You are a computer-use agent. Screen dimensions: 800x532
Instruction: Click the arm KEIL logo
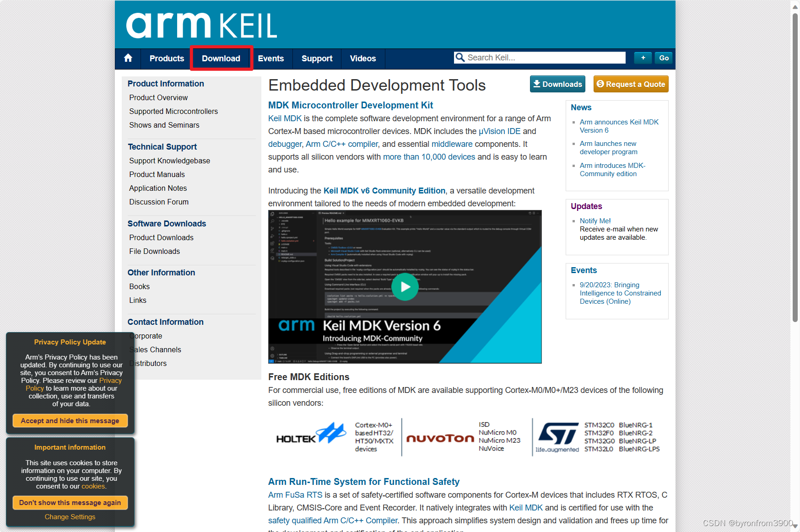coord(201,24)
